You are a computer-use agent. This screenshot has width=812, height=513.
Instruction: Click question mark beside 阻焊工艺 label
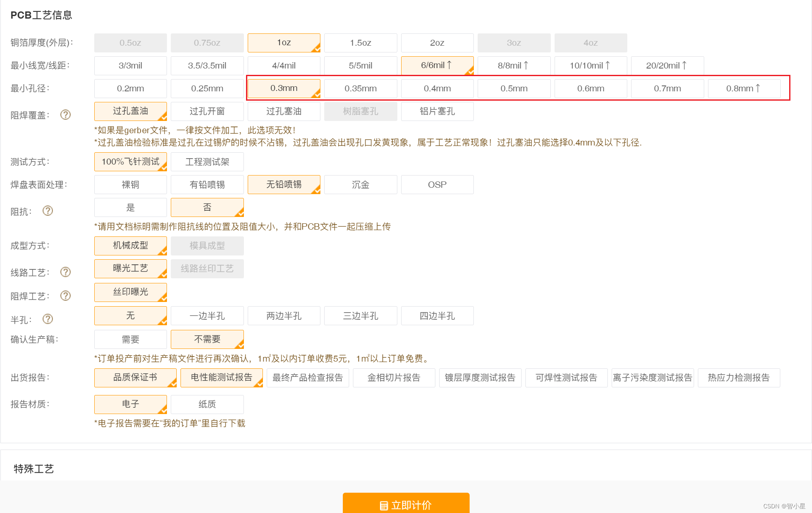coord(66,296)
